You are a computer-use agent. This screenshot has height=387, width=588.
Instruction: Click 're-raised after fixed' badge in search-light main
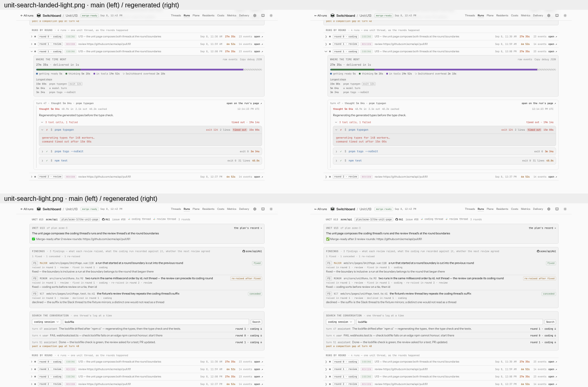pos(246,278)
